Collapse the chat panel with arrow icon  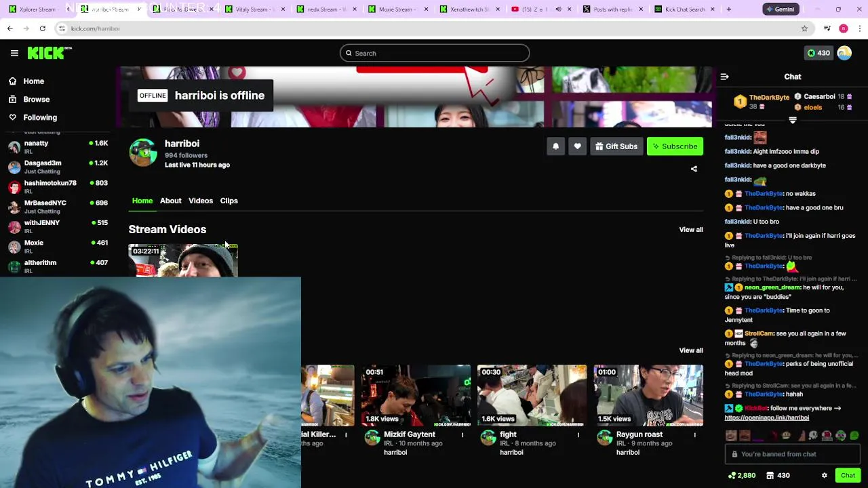(x=724, y=77)
